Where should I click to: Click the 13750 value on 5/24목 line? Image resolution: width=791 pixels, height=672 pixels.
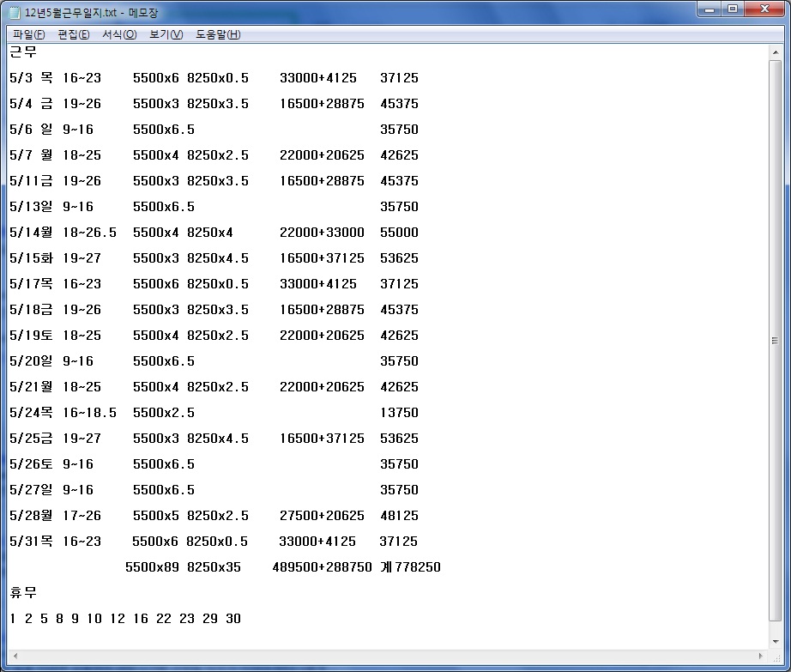[399, 413]
